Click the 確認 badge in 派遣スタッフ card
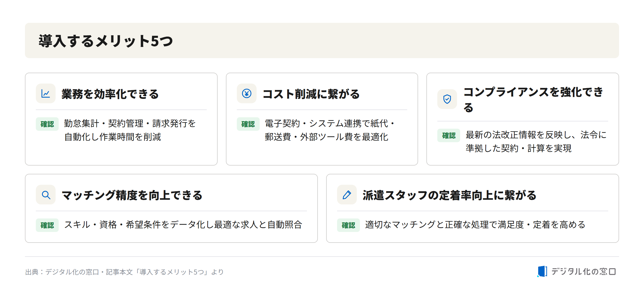This screenshot has height=302, width=644. tap(348, 225)
